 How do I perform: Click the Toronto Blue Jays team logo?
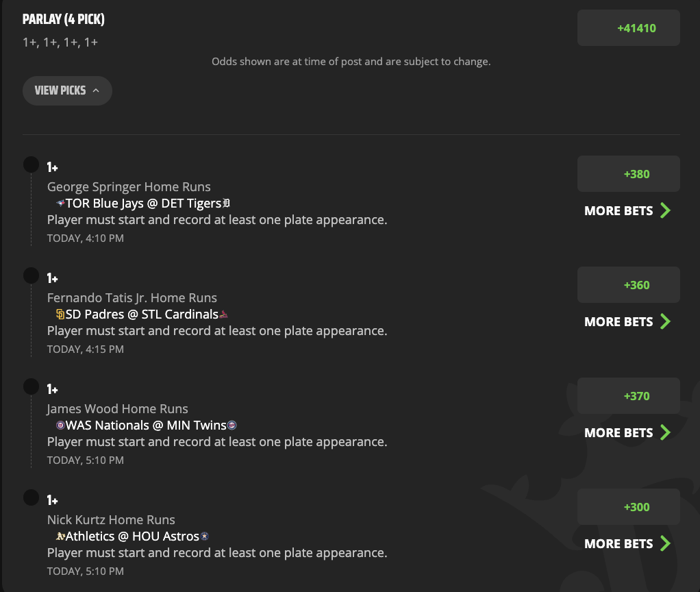[61, 203]
